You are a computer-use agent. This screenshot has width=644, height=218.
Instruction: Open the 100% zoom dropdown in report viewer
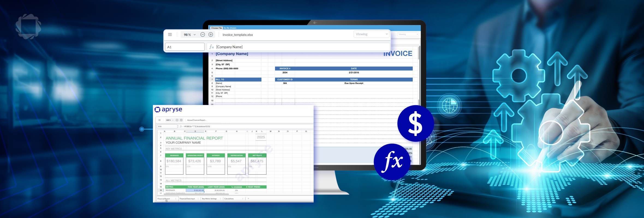170,120
